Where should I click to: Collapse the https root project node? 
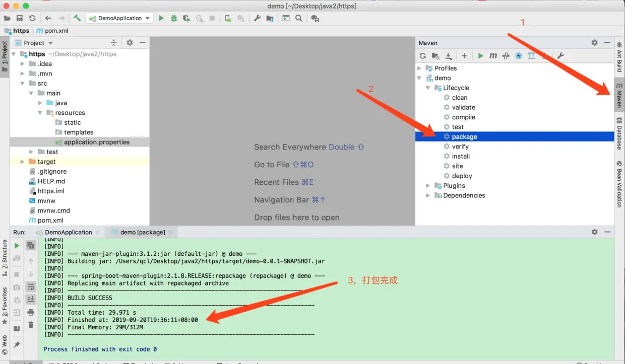[14, 54]
